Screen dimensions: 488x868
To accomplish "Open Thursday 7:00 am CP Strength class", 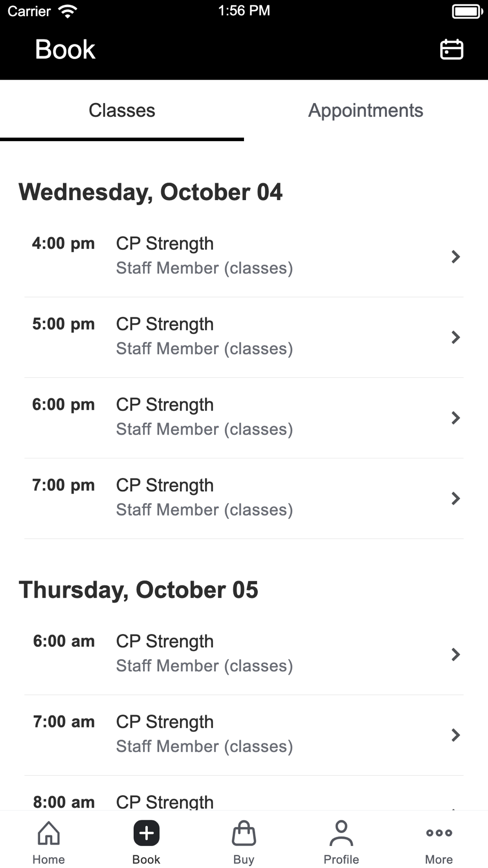I will [x=165, y=723].
